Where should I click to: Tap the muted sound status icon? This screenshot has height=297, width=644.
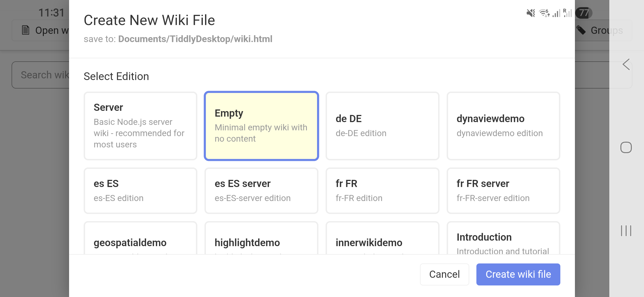(x=531, y=13)
